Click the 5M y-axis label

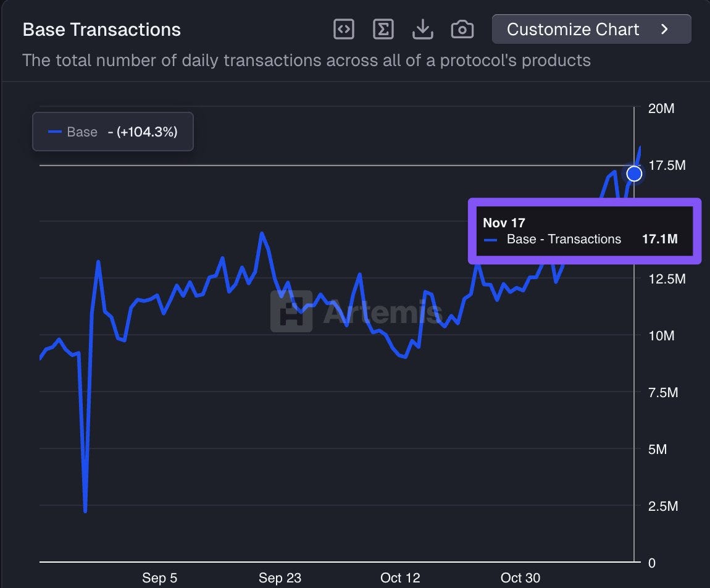658,450
